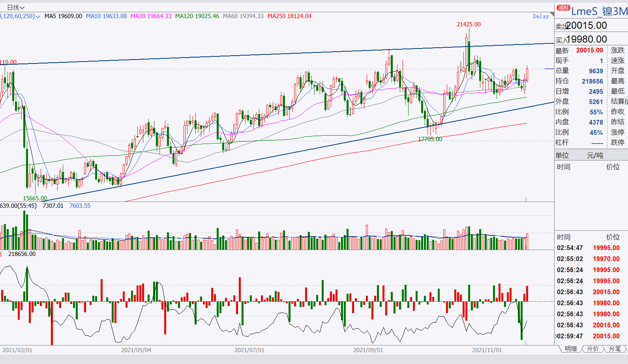Select the MA10 19633.00 indicator label
Image resolution: width=628 pixels, height=364 pixels.
[106, 16]
